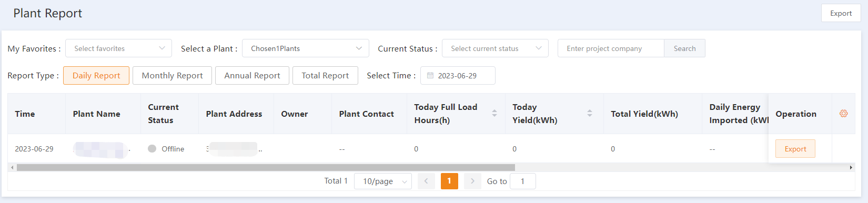Open the Select Time date field
This screenshot has width=868, height=203.
[458, 75]
